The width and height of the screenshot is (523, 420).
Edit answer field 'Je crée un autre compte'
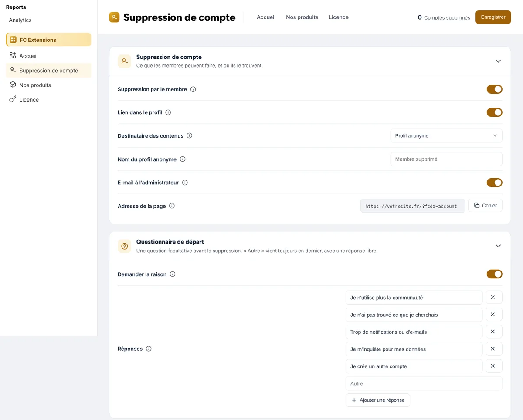point(414,366)
